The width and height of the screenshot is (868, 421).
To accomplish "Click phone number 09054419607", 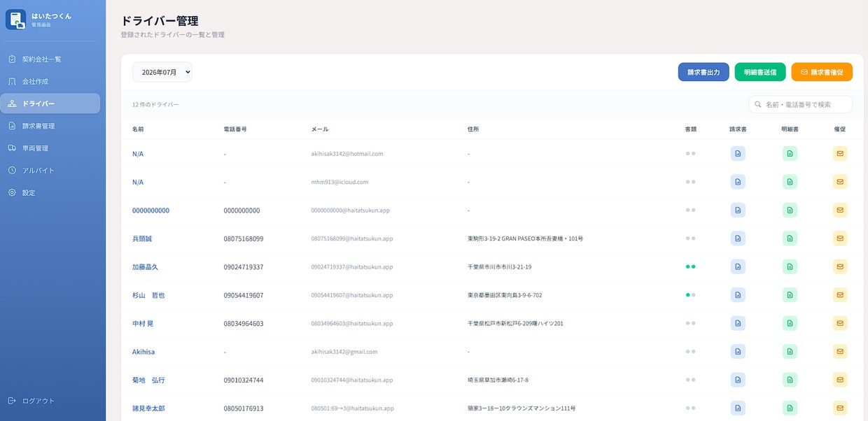I will coord(244,295).
